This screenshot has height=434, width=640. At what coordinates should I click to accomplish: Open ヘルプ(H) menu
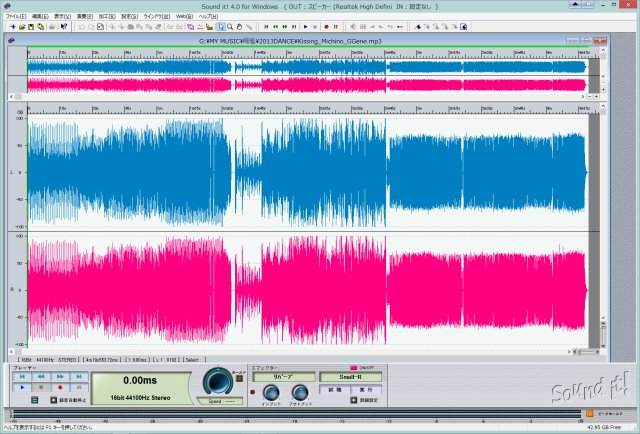pos(208,16)
